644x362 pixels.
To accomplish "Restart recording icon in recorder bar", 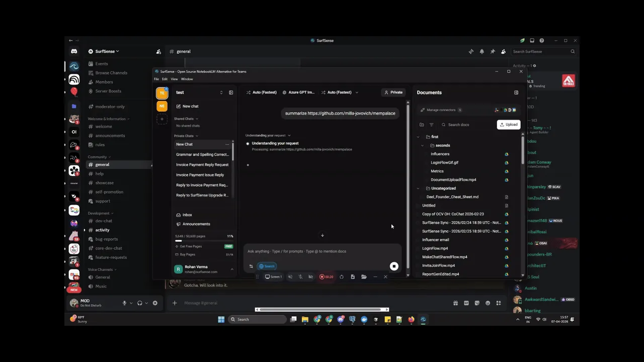I will 342,277.
